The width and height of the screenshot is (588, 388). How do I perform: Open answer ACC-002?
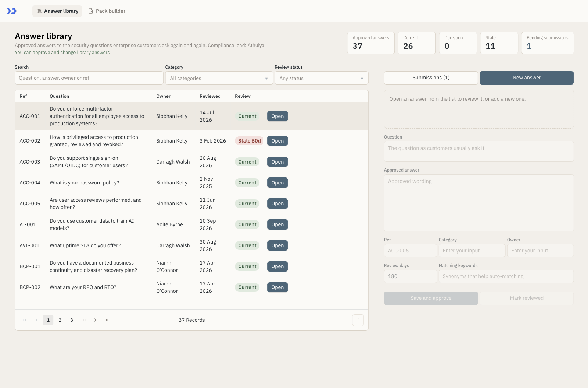[x=277, y=141]
